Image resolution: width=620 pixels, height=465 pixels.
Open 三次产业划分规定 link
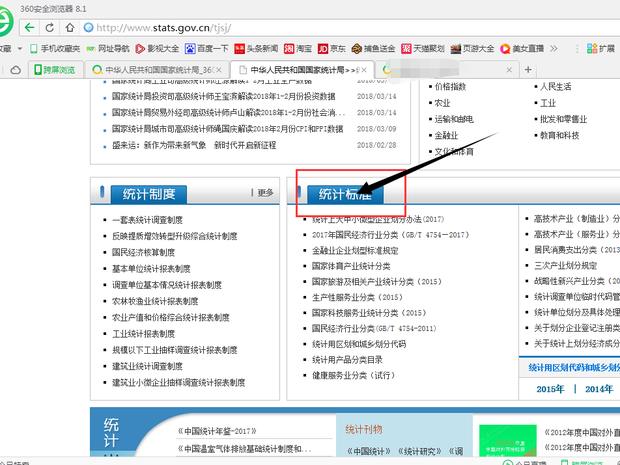[565, 265]
